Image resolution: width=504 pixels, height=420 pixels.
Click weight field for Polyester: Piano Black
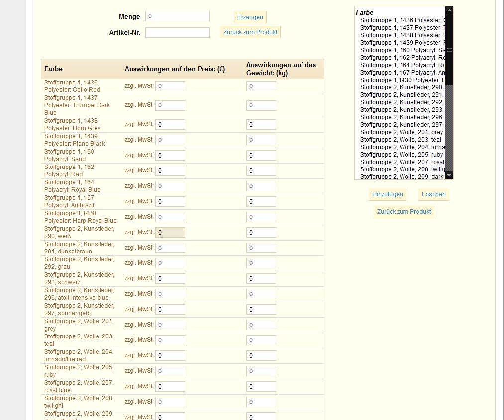click(261, 140)
